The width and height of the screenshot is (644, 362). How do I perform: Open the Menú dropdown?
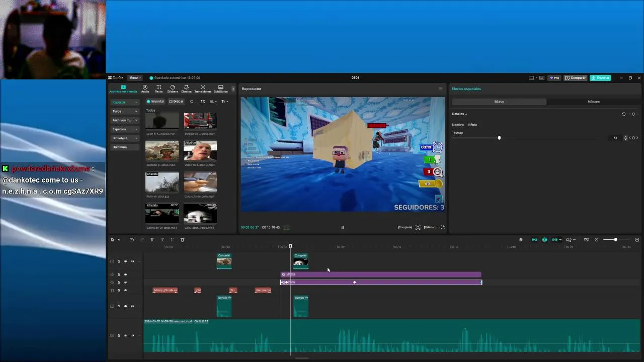coord(134,78)
